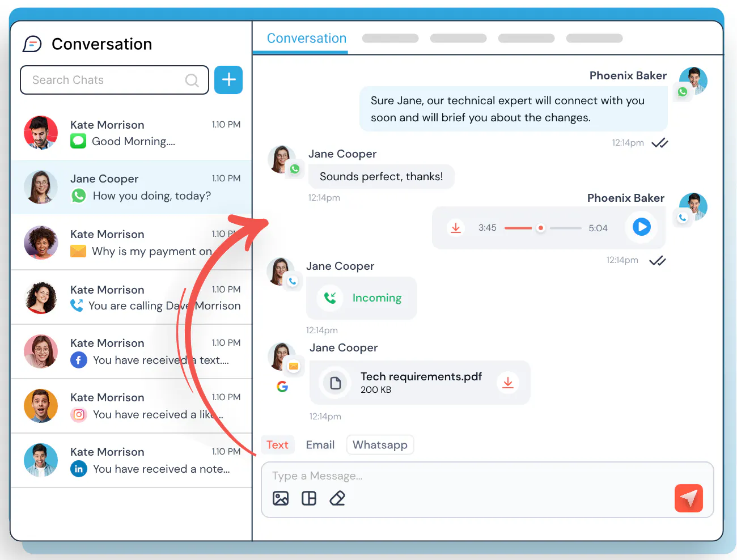This screenshot has height=560, width=737.
Task: Click the WhatsApp icon beside How you doing
Action: click(79, 196)
